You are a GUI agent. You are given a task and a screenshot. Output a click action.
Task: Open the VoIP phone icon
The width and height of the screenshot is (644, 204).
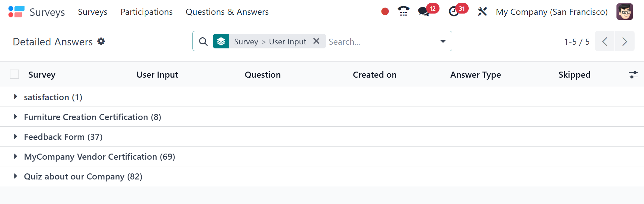click(403, 12)
